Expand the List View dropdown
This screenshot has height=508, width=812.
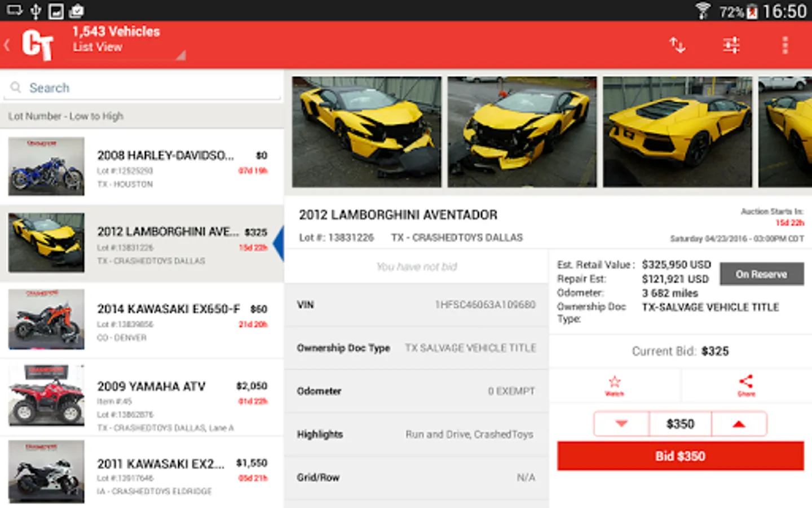(x=129, y=47)
